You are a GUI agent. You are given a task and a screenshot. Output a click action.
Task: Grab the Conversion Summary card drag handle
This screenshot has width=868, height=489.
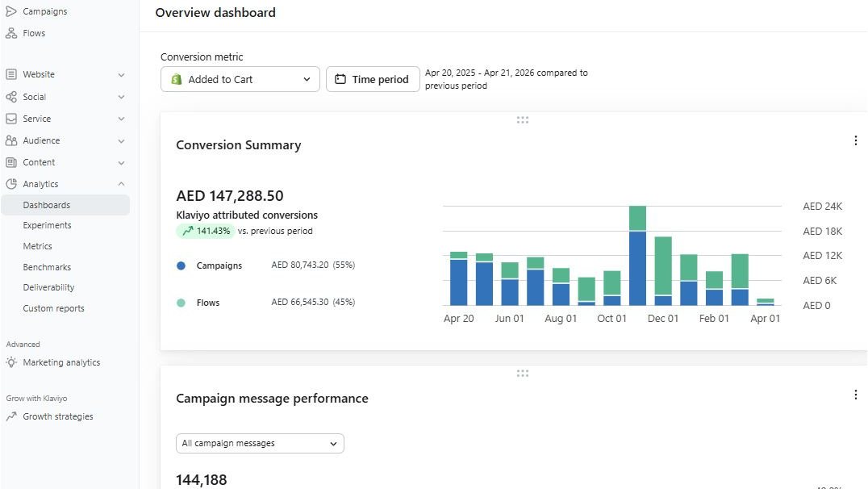522,119
